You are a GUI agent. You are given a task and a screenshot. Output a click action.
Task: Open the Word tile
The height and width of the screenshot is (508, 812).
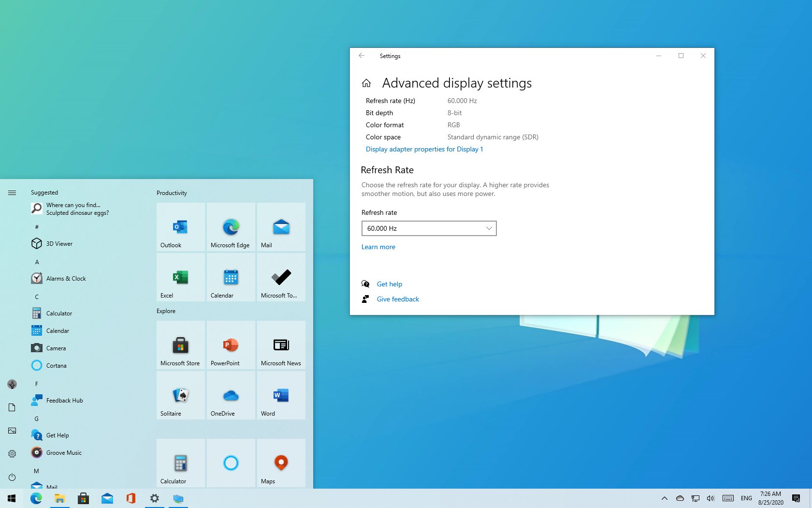[280, 395]
